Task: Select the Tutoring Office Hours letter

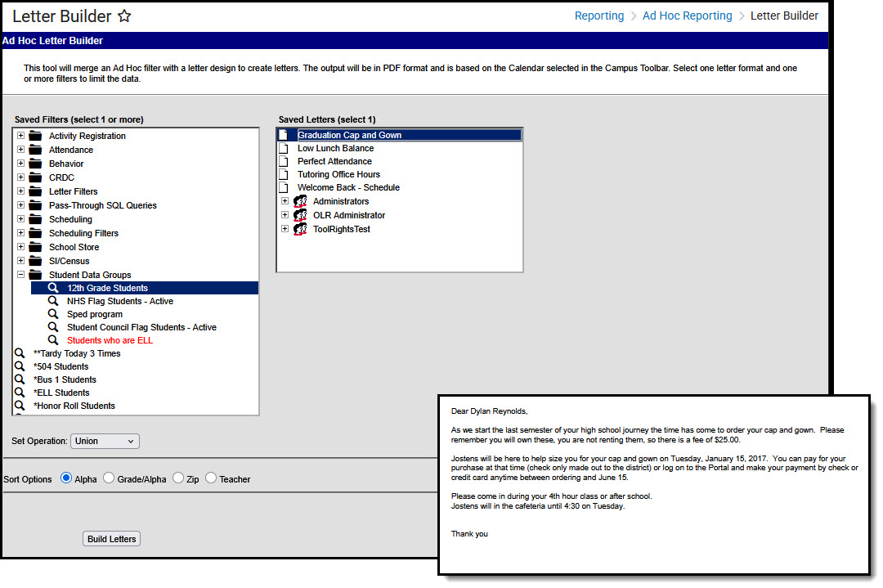Action: click(338, 174)
